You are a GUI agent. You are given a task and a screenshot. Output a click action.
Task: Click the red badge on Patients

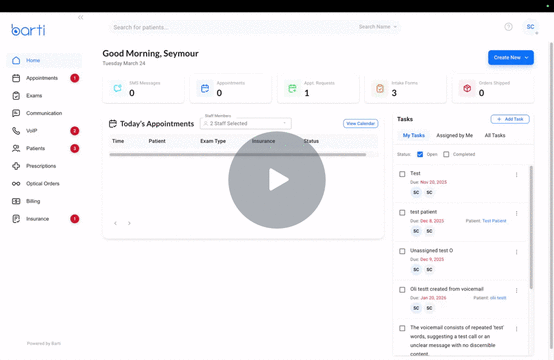pos(75,148)
